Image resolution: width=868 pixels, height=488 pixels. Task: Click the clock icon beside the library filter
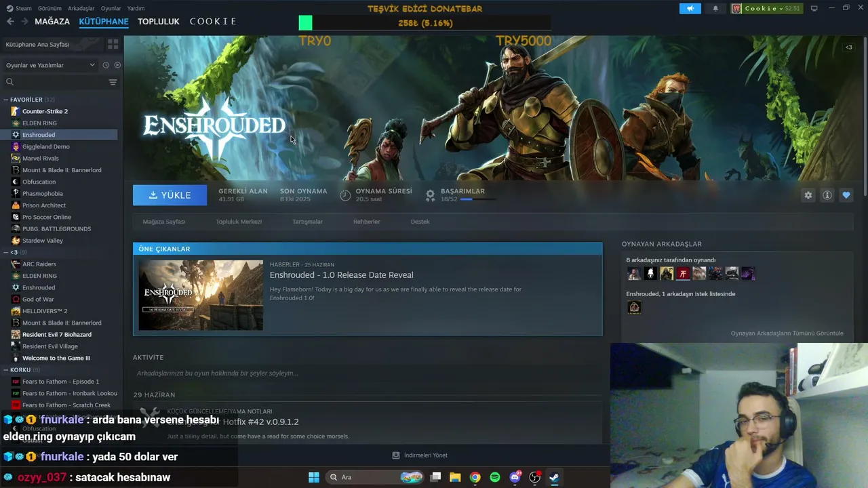106,65
